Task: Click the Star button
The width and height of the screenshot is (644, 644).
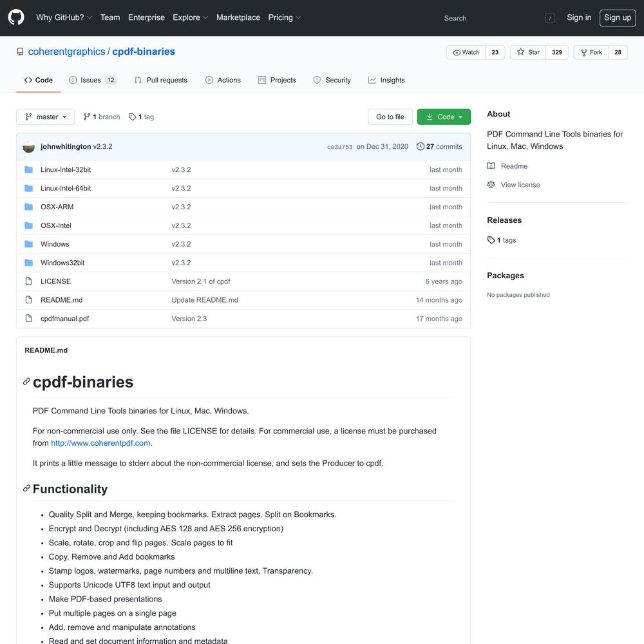Action: coord(528,52)
